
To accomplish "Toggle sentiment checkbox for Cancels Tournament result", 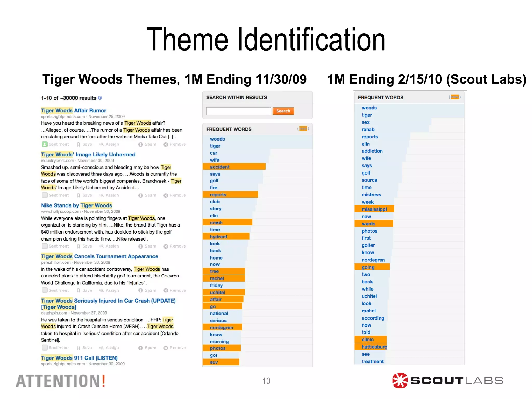I will pyautogui.click(x=45, y=290).
